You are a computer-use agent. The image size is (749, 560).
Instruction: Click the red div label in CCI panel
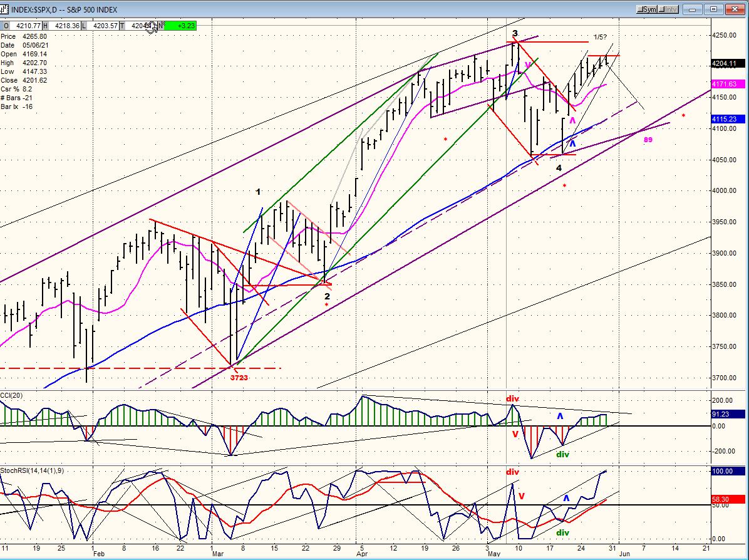(x=512, y=398)
